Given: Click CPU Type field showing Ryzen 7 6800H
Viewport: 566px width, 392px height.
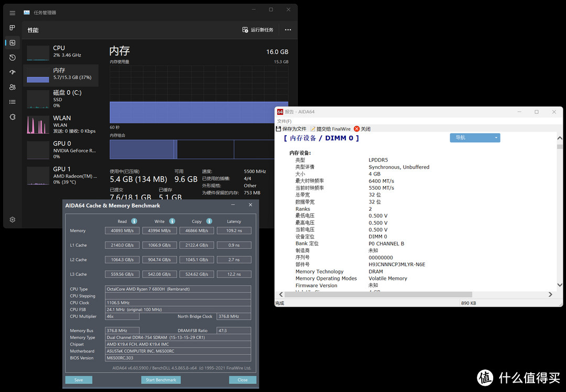Looking at the screenshot, I should [x=178, y=289].
